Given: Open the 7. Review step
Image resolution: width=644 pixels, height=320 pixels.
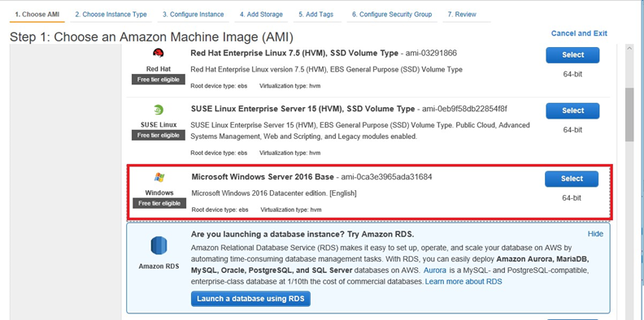Looking at the screenshot, I should point(462,15).
